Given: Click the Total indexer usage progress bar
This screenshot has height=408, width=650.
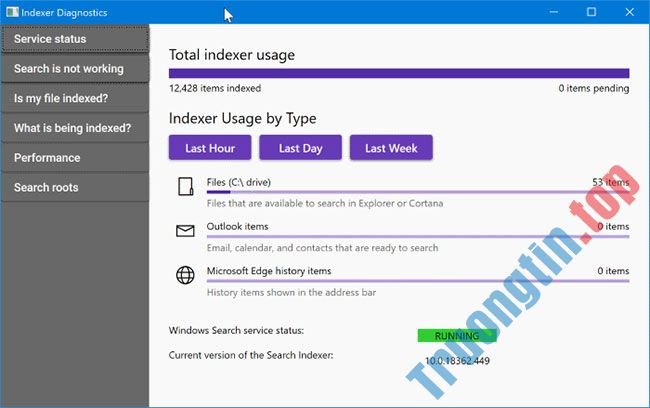Looking at the screenshot, I should 399,73.
